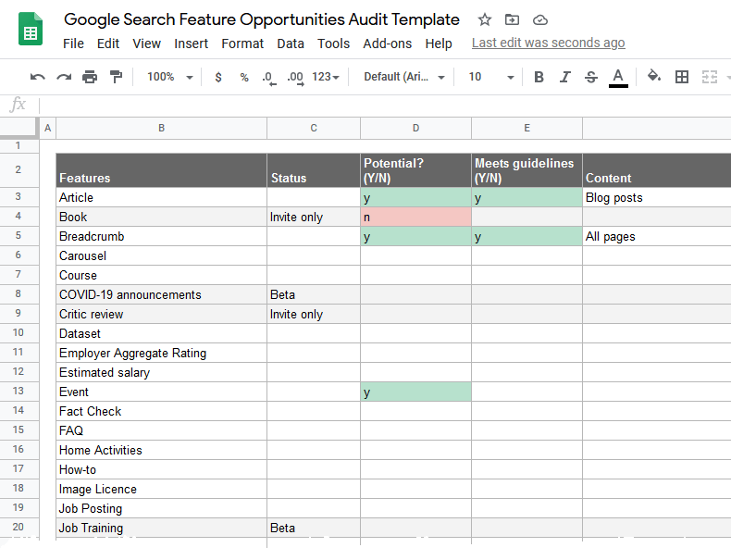Screen dimensions: 731x560
Task: Select the 'Job Training' cell
Action: coord(161,528)
